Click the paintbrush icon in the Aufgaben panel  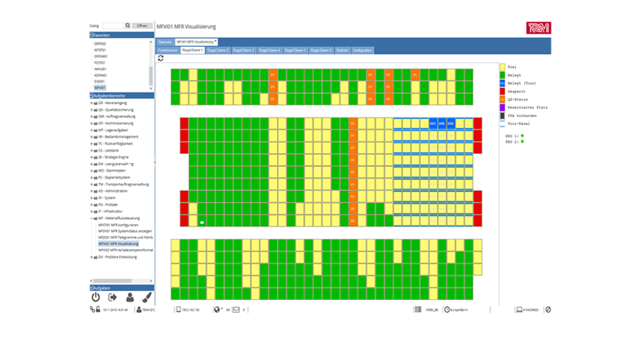pos(147,297)
